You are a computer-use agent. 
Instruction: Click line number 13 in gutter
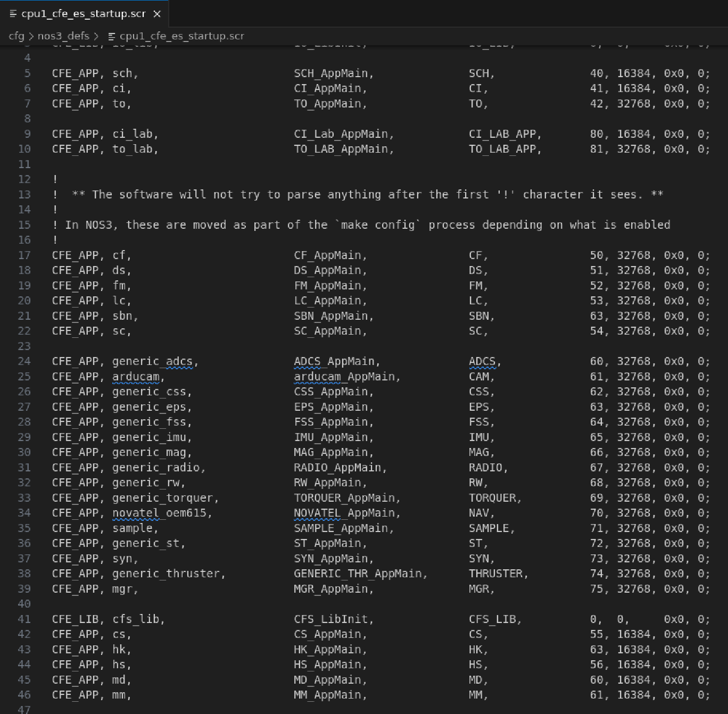[24, 195]
